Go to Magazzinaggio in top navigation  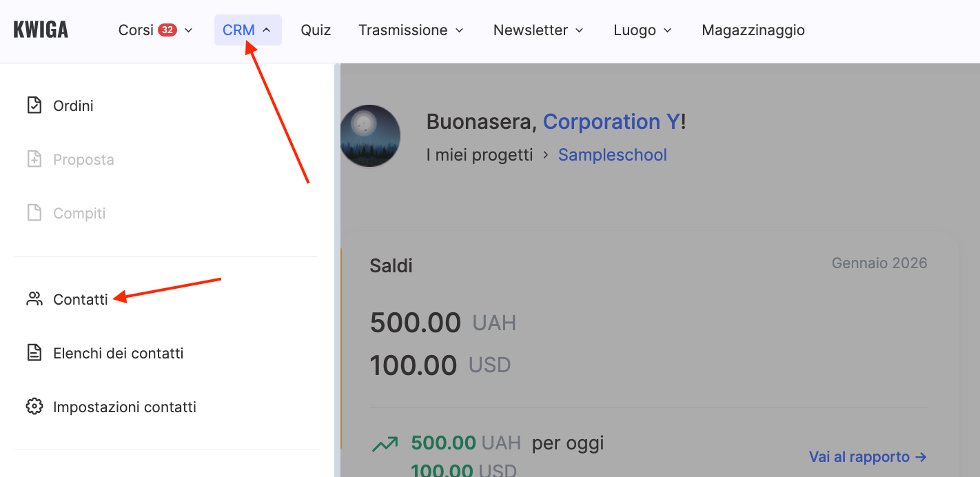[x=753, y=30]
